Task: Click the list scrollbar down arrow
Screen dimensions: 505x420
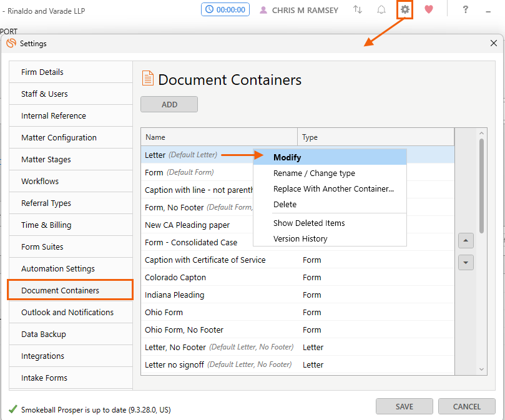Action: [x=481, y=369]
